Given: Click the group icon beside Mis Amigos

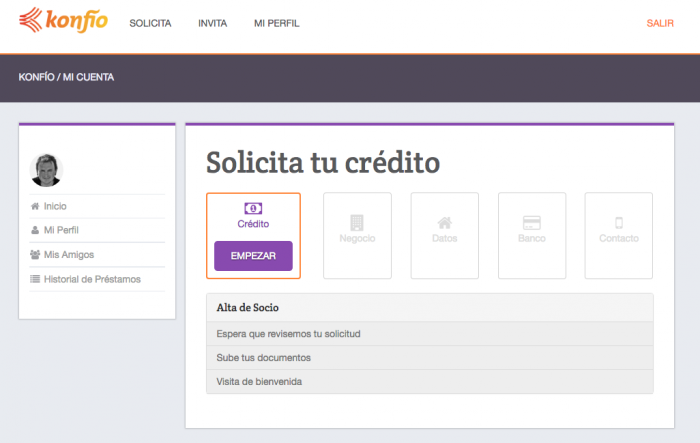Looking at the screenshot, I should coord(35,255).
